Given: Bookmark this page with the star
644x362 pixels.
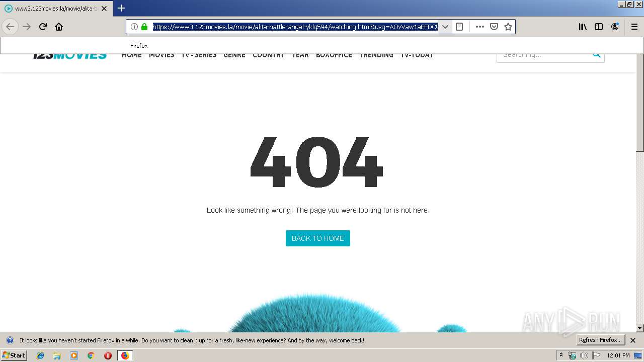Looking at the screenshot, I should coord(508,27).
